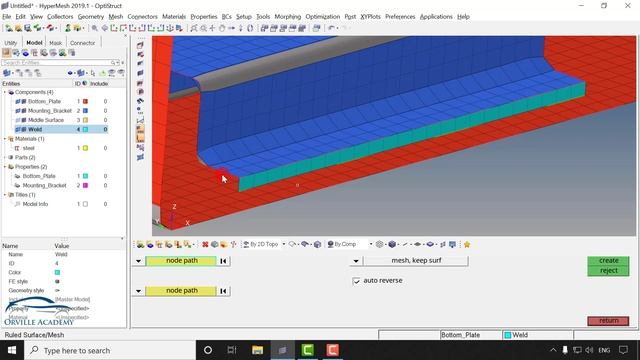Click the red return button
Screen dimensions: 640x360
[x=608, y=321]
